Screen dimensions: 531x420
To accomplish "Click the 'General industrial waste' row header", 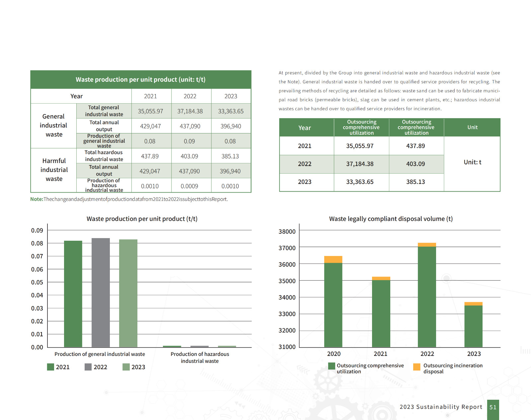I will (x=54, y=126).
